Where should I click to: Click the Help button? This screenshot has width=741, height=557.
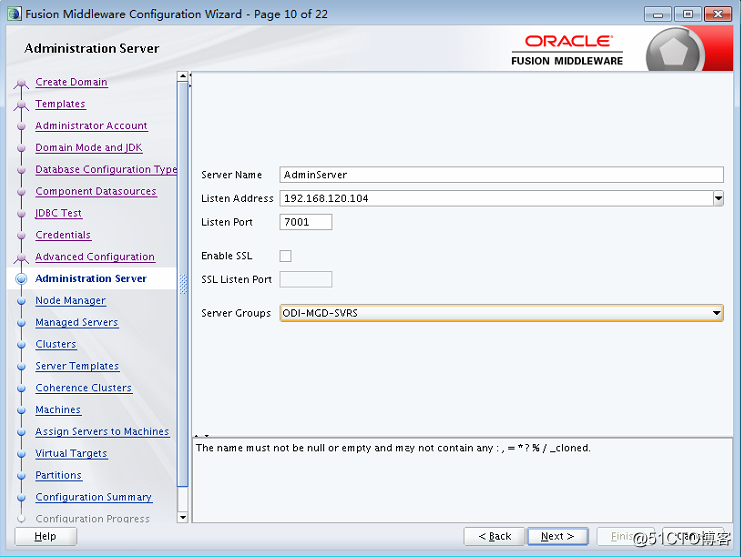coord(45,536)
